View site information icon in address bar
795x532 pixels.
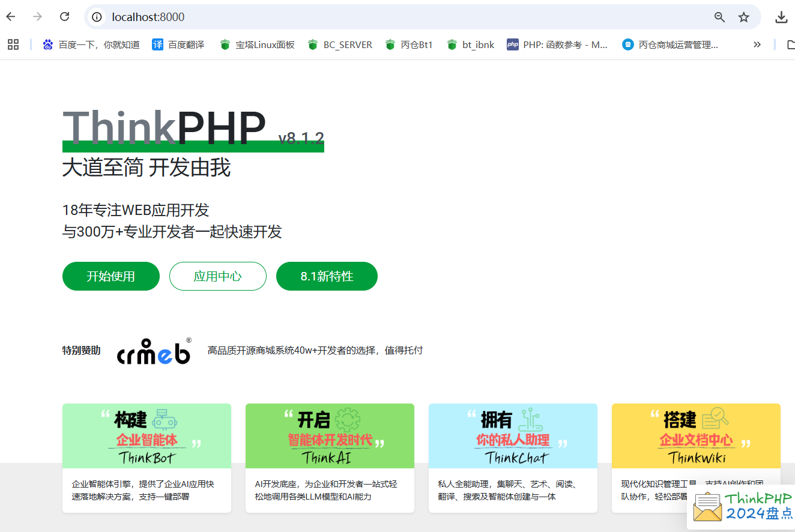97,17
